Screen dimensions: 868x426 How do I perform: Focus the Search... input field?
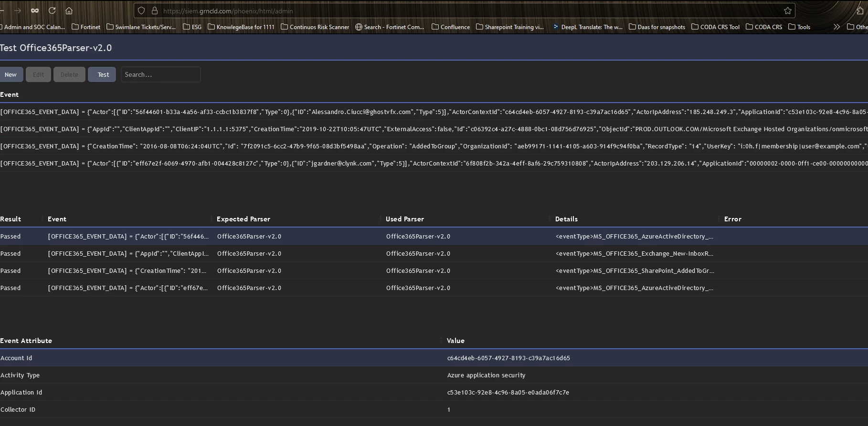click(160, 74)
